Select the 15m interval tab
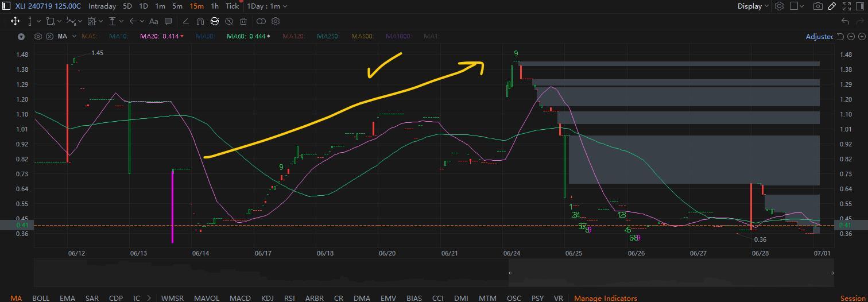The image size is (868, 302). (196, 6)
